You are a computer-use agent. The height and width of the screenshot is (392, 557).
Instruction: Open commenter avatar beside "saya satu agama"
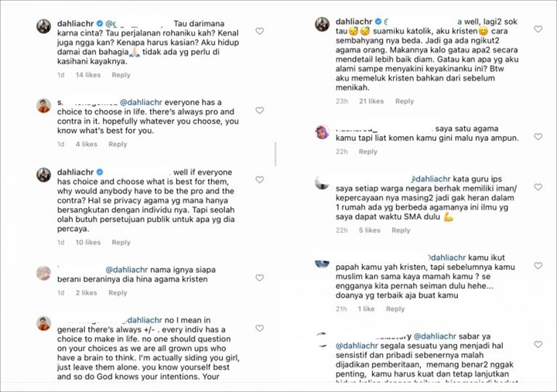click(x=323, y=131)
